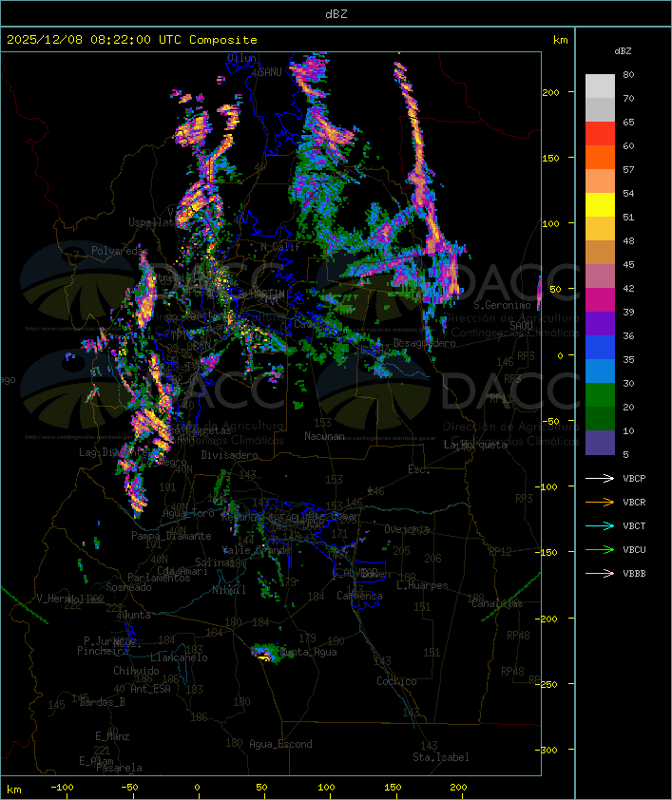
Task: Click the green VBCU arrow in legend
Action: (x=600, y=549)
